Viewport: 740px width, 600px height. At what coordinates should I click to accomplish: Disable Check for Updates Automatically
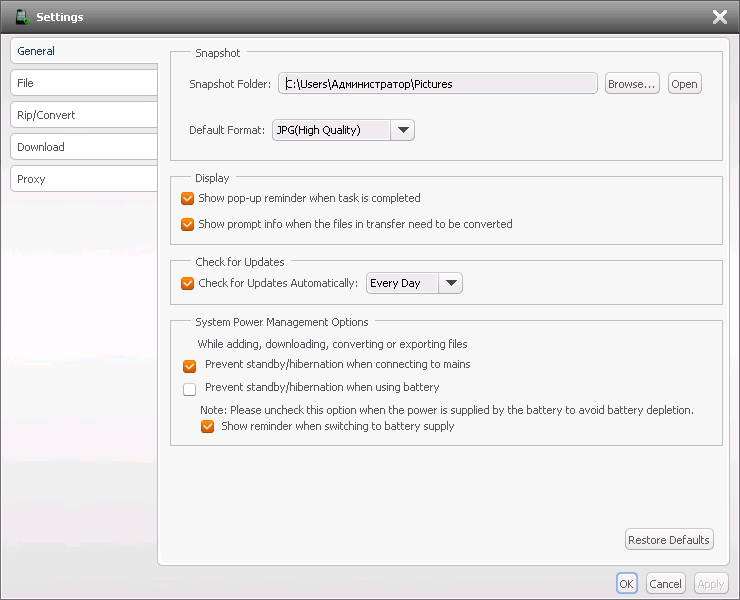188,283
